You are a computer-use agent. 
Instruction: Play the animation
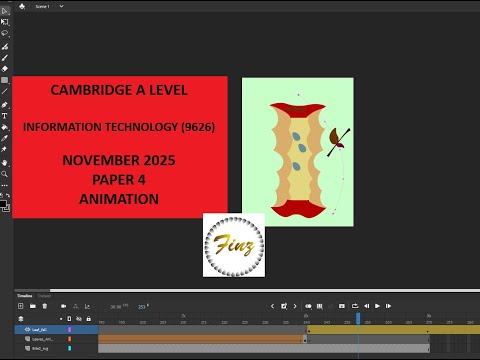(x=377, y=306)
